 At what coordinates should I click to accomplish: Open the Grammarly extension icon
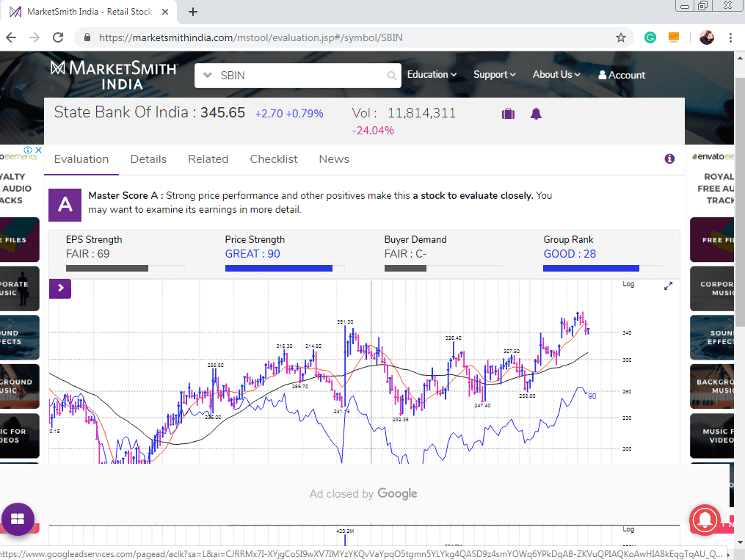click(650, 37)
